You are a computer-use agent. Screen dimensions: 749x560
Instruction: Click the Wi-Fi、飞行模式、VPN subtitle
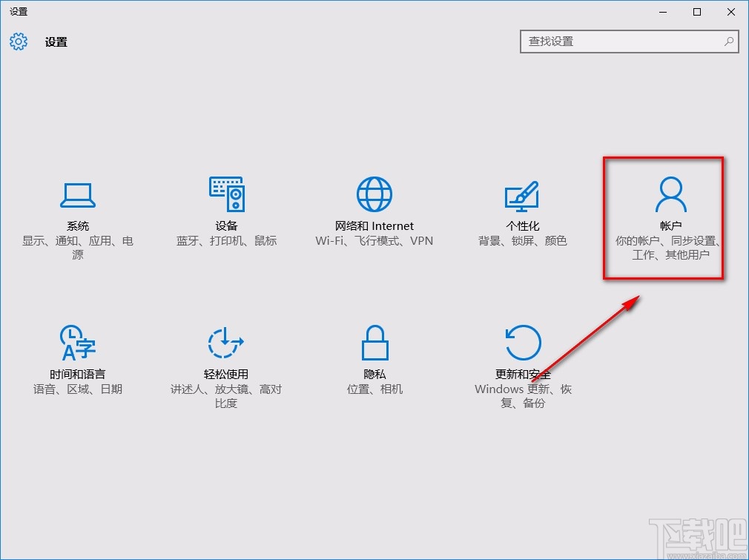pos(374,241)
